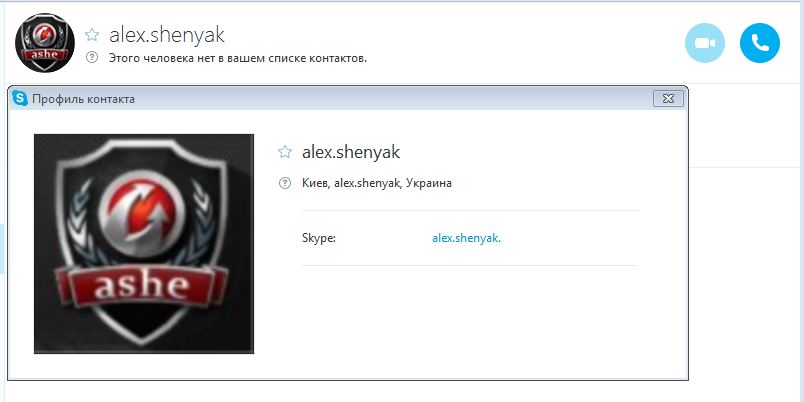Click the empty area below the Skype name row
Viewport: 804px width, 402px height.
point(469,318)
